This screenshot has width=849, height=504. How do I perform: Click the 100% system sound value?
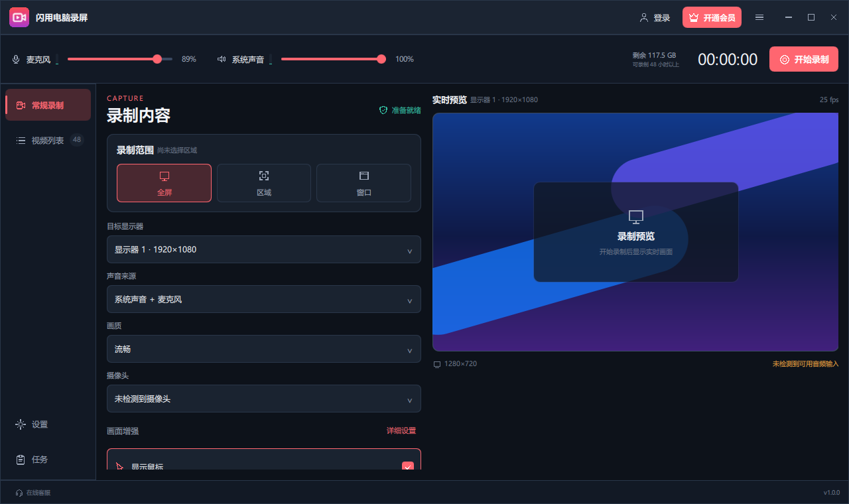point(405,59)
